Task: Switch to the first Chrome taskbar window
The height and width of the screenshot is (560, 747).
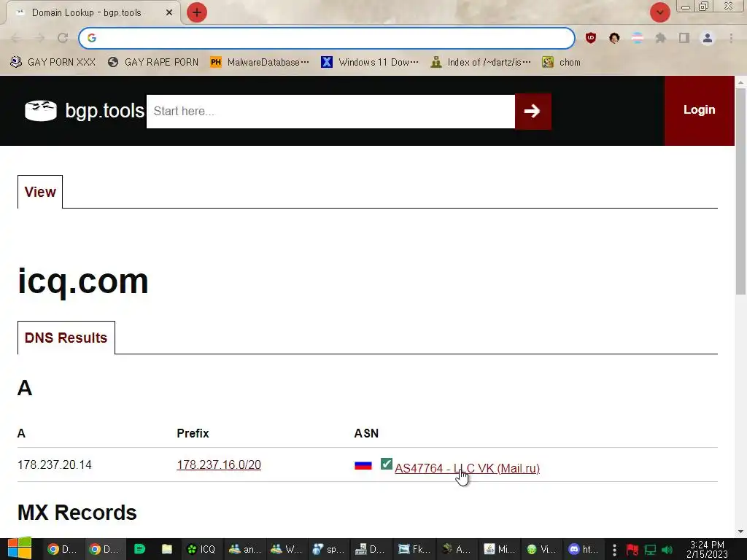Action: click(63, 550)
